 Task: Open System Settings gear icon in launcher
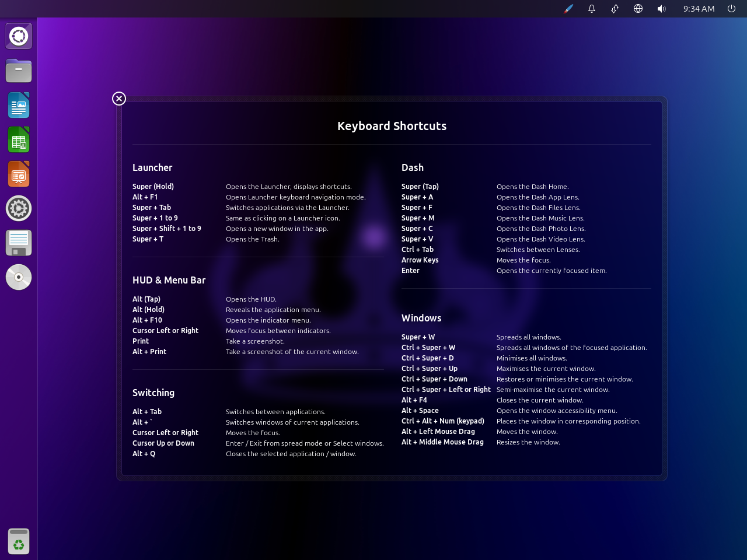[19, 208]
